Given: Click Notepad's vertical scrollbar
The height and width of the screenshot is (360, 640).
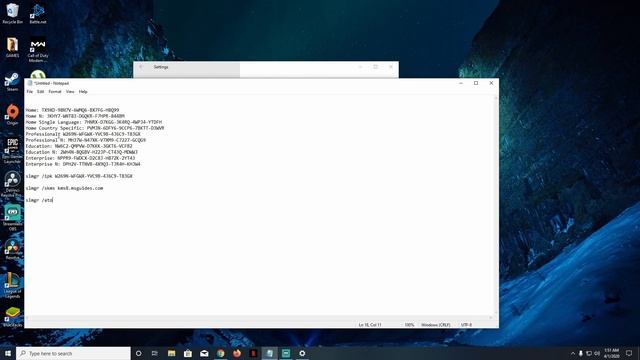Looking at the screenshot, I should (496, 206).
